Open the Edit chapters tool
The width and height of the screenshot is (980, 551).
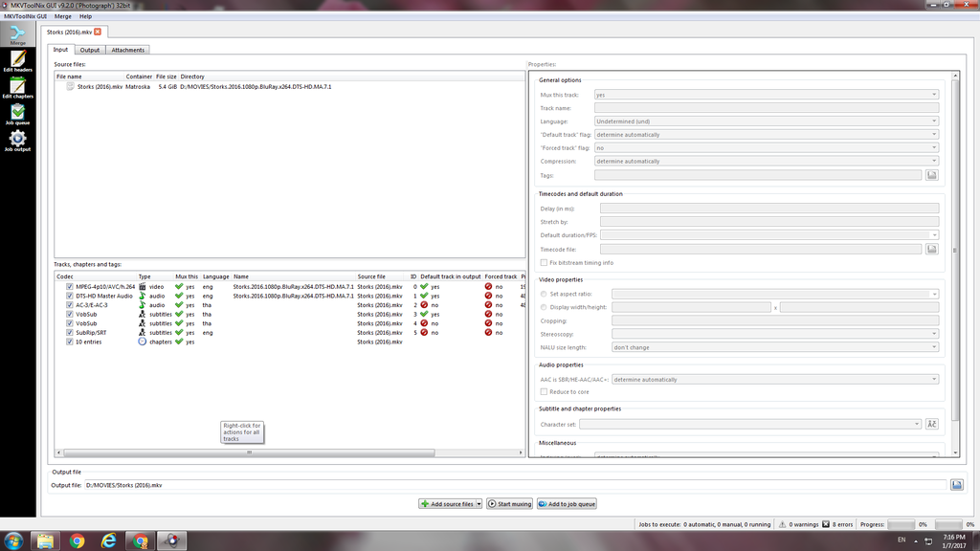tap(17, 87)
